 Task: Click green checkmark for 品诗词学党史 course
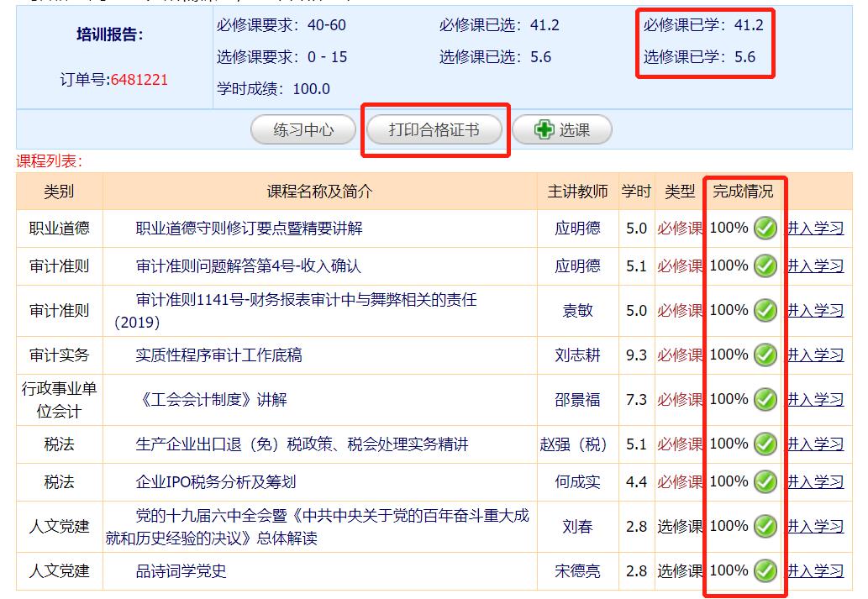coord(765,571)
